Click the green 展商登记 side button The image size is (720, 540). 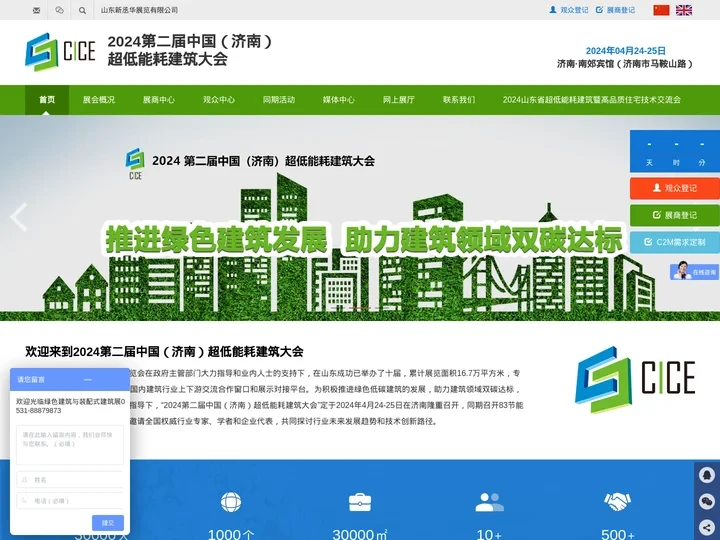click(675, 215)
